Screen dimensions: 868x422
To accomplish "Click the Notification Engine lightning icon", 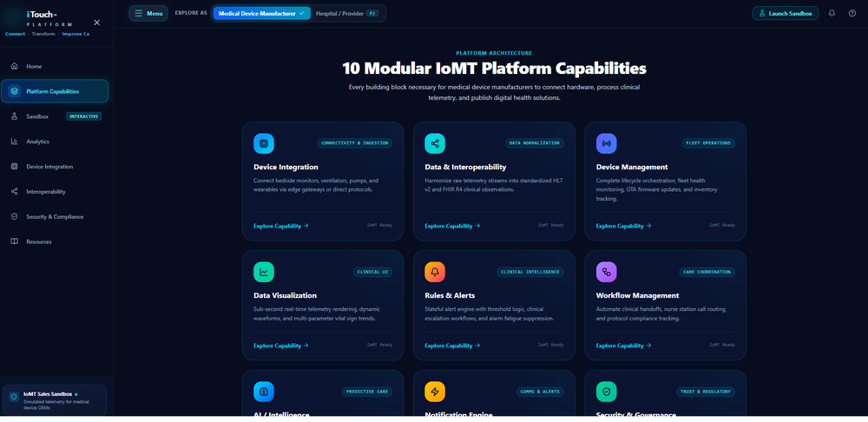I will tap(435, 392).
